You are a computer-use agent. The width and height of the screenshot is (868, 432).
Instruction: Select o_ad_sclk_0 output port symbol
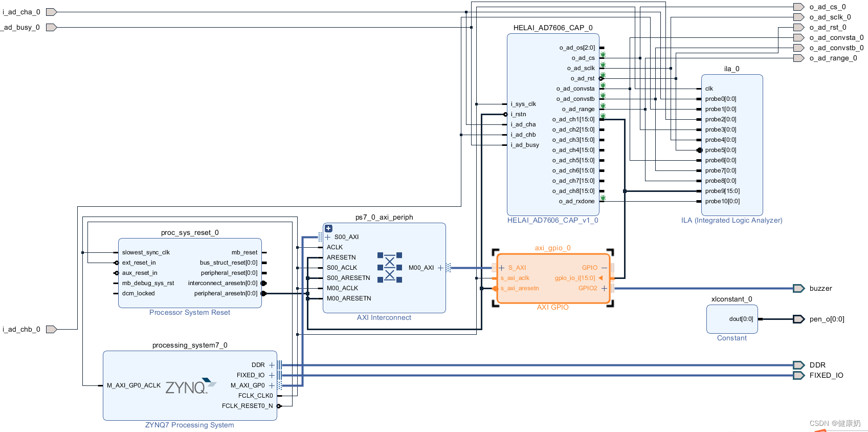pos(798,17)
